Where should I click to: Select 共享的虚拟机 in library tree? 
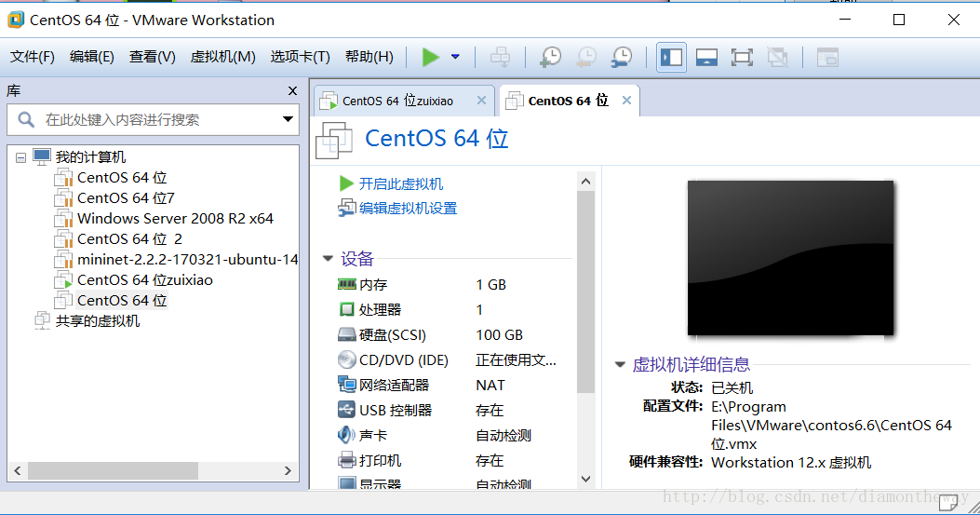pos(98,321)
